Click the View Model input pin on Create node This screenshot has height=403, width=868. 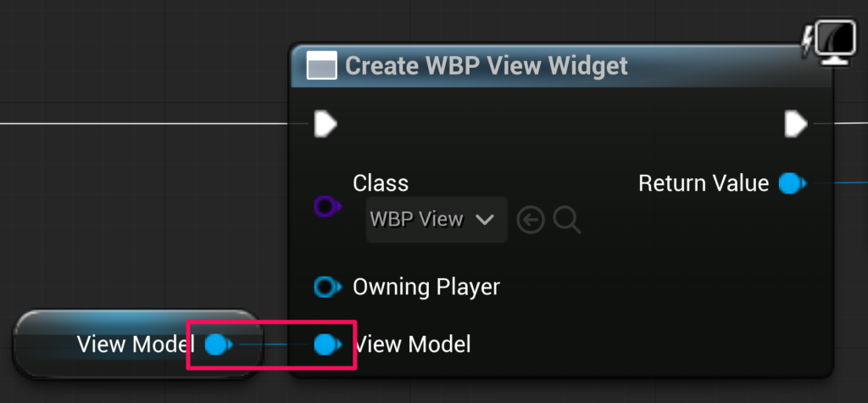pos(326,344)
